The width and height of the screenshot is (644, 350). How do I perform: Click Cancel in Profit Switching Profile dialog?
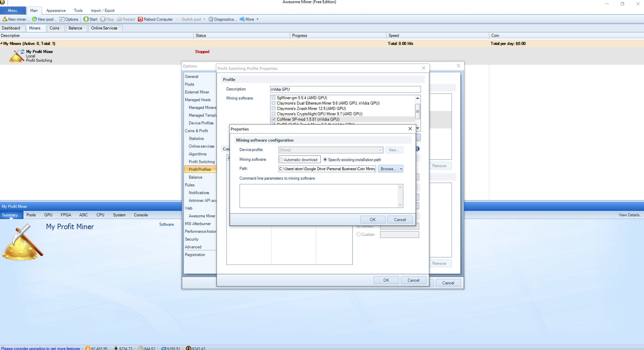click(413, 280)
